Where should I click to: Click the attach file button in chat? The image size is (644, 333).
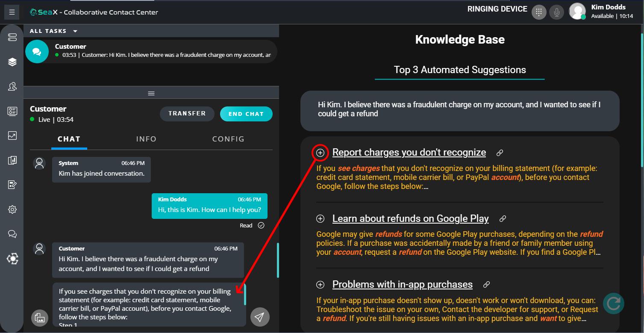tap(39, 318)
